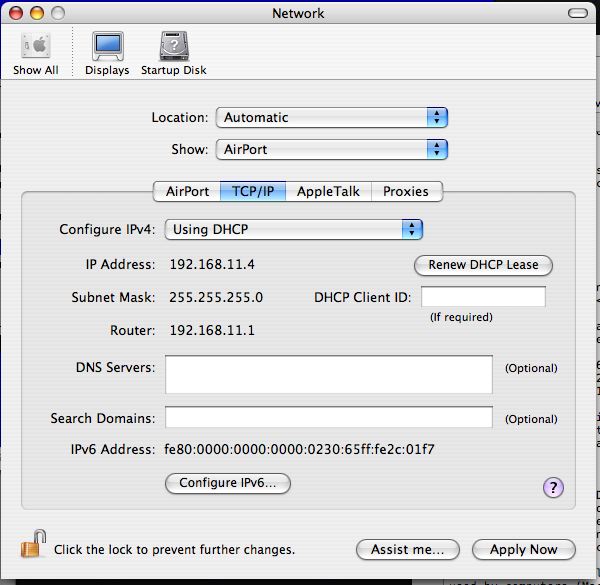Click the IPv6 address fe80:0000:0000:0000:0230:65ff:fe2c:01f7
The height and width of the screenshot is (585, 600).
[x=299, y=449]
